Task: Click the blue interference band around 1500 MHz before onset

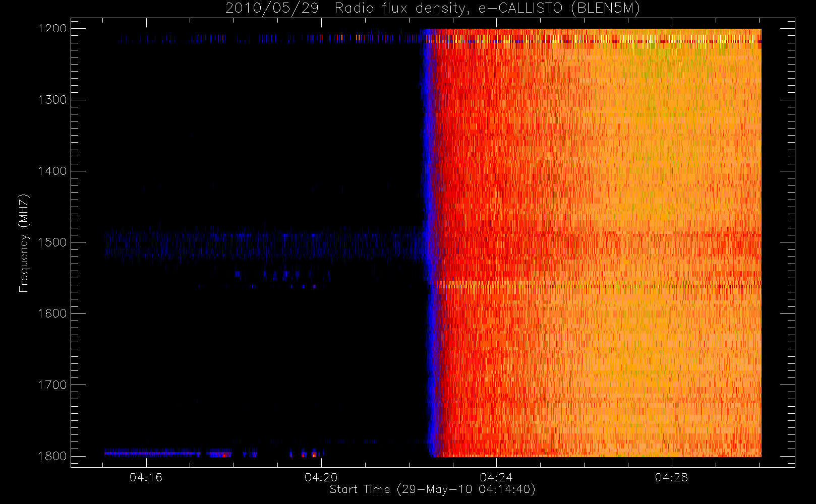Action: tap(262, 244)
